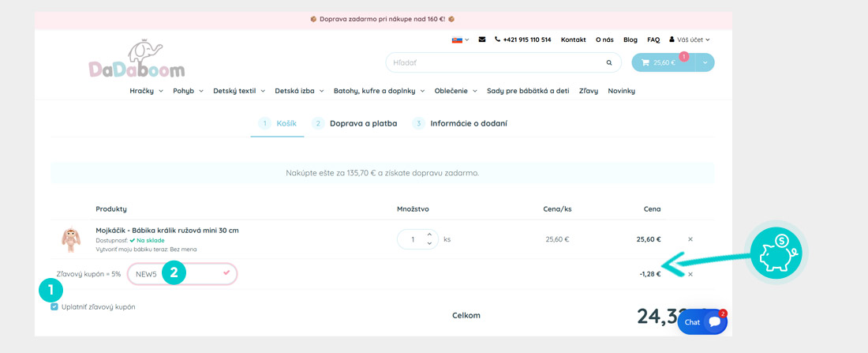Image resolution: width=868 pixels, height=353 pixels.
Task: Open the shopping cart button
Action: [x=661, y=62]
